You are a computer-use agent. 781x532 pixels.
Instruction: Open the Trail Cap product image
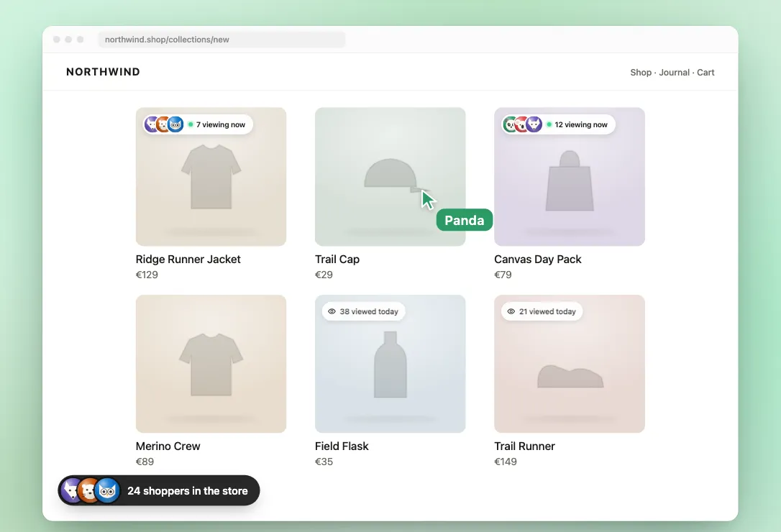tap(390, 176)
